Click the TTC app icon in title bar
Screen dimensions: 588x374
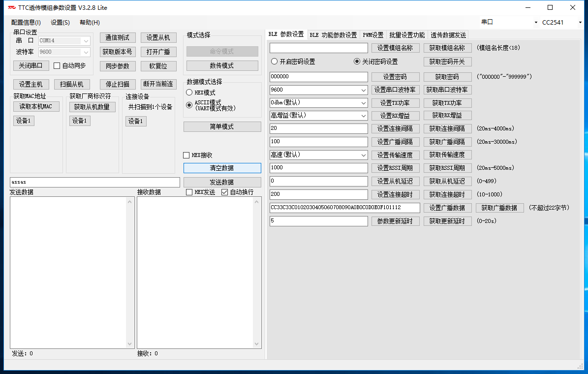12,7
